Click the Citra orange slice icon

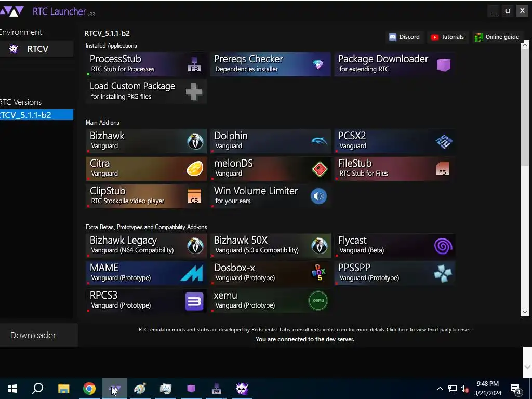coord(195,169)
